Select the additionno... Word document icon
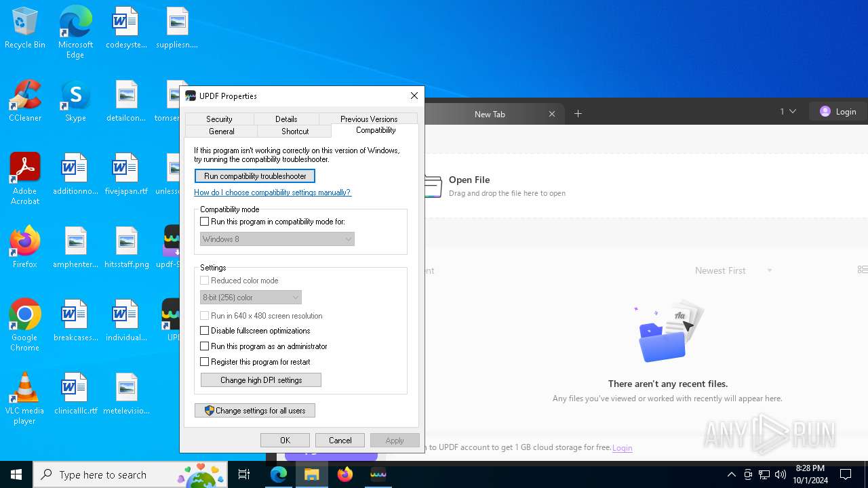868x488 pixels. 75,175
